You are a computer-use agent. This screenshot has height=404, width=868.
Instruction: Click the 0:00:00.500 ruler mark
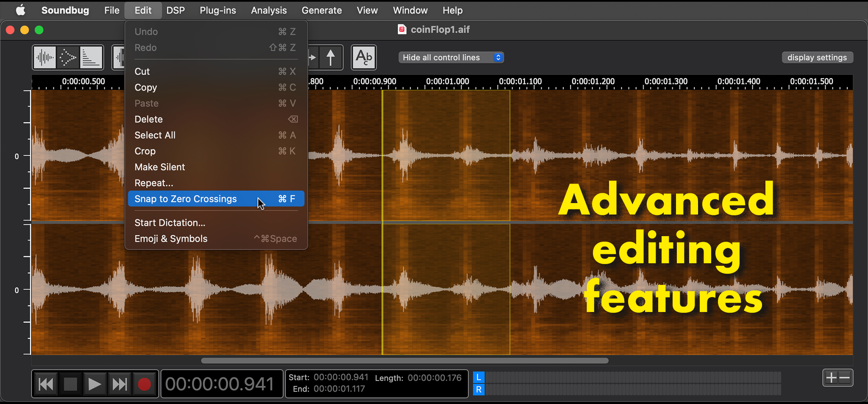[x=83, y=81]
